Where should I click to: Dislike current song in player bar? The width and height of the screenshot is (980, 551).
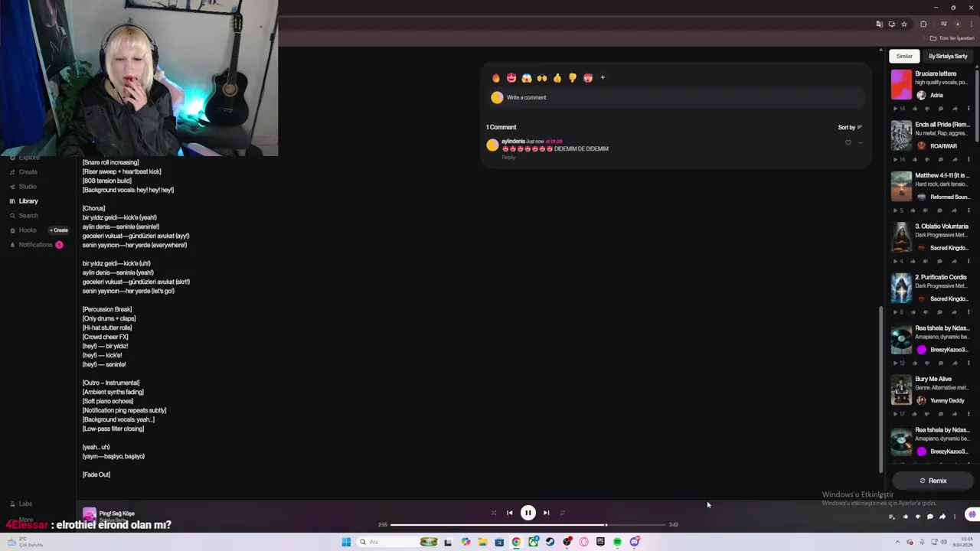coord(918,517)
